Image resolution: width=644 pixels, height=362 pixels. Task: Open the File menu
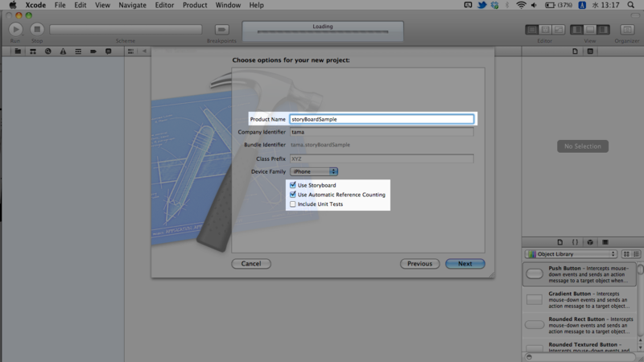pos(60,5)
